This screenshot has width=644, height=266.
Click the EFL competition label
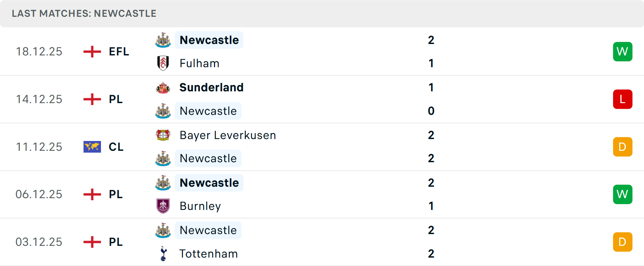click(x=119, y=52)
